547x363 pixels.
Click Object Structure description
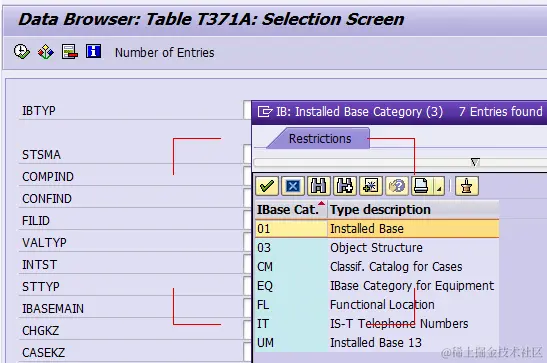[376, 248]
